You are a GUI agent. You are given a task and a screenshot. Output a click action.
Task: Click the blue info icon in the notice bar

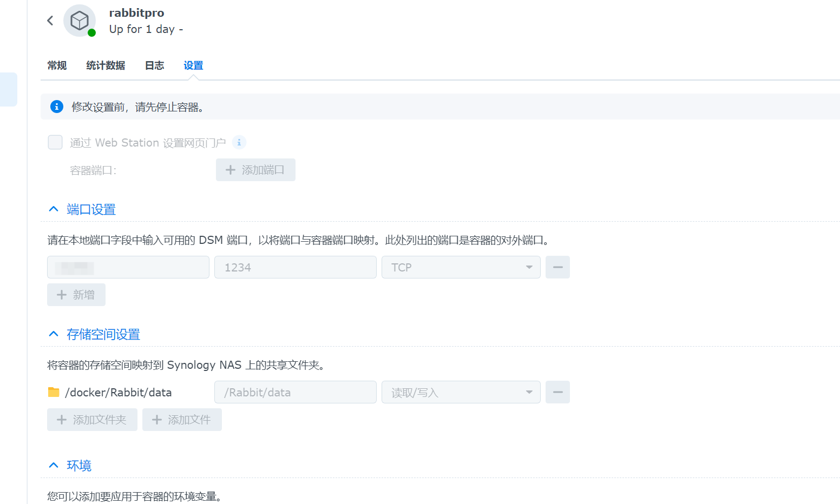point(57,107)
